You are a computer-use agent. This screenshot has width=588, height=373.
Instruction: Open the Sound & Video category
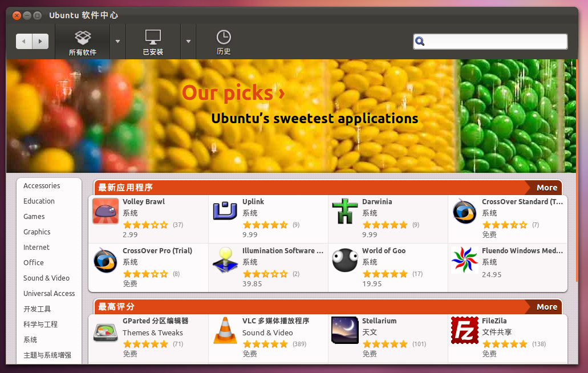click(47, 278)
